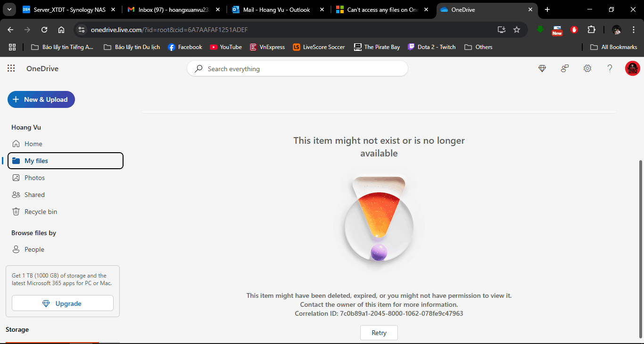Viewport: 644px width, 344px height.
Task: Open Chrome three-dot menu
Action: 634,30
